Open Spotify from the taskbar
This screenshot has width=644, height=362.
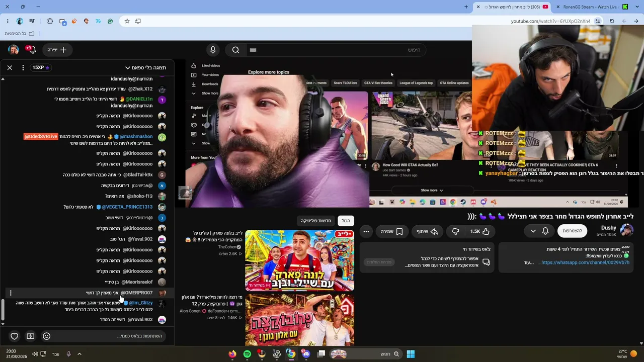click(x=247, y=354)
